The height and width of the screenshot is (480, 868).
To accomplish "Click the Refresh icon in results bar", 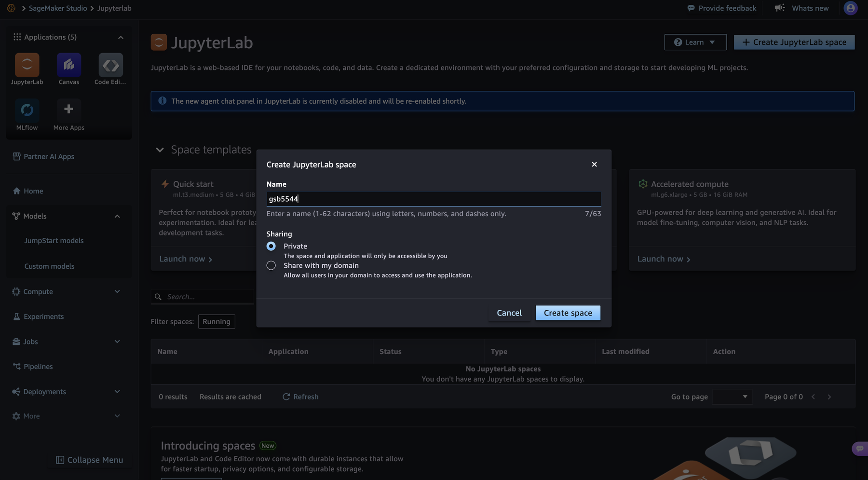I will point(286,397).
